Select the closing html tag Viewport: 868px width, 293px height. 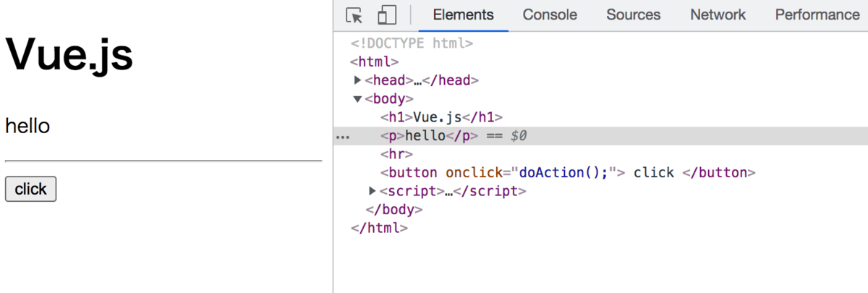point(379,228)
